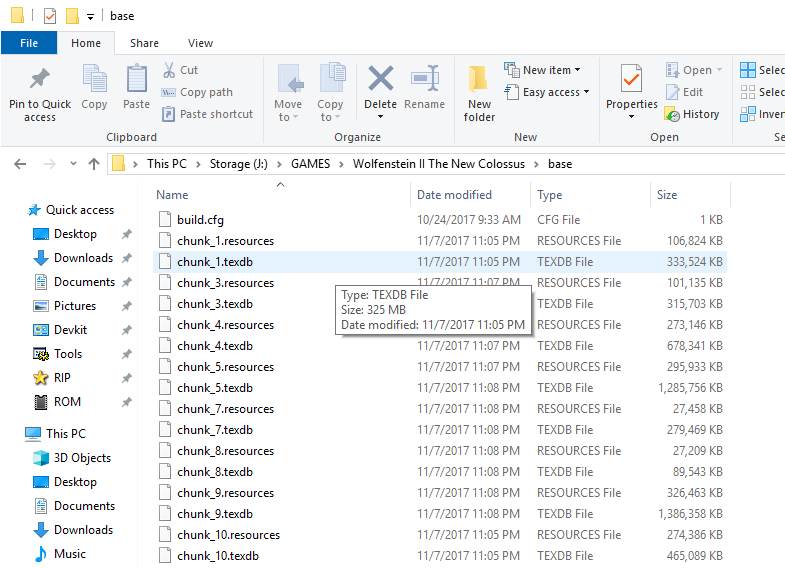This screenshot has height=568, width=785.
Task: Sort by the Name column header
Action: (x=172, y=195)
